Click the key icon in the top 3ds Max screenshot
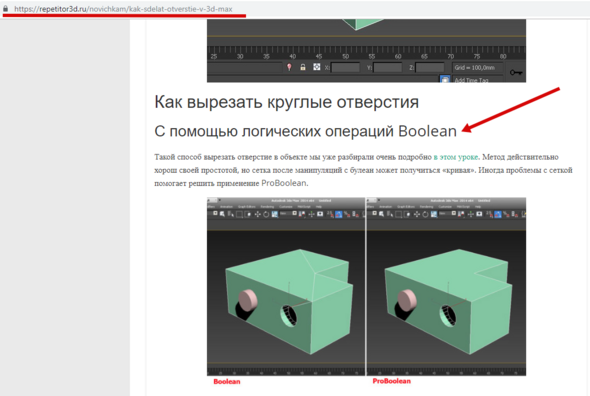This screenshot has width=590, height=396. [x=516, y=72]
